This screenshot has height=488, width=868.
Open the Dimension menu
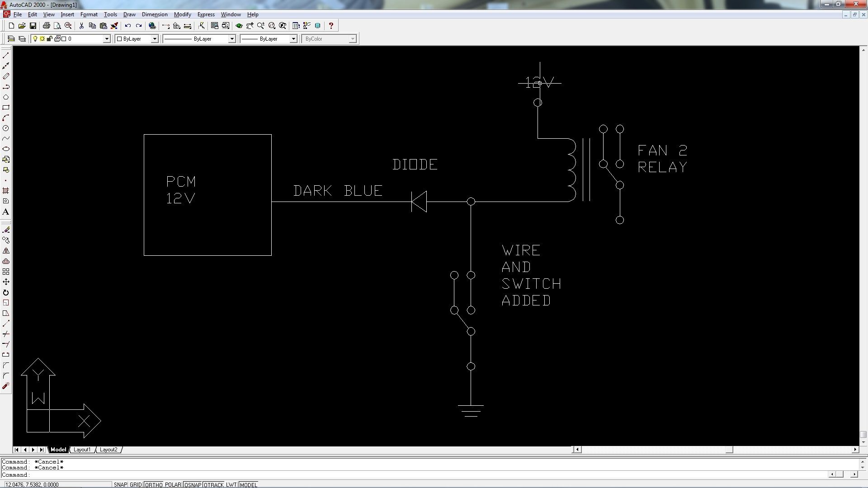(x=154, y=14)
